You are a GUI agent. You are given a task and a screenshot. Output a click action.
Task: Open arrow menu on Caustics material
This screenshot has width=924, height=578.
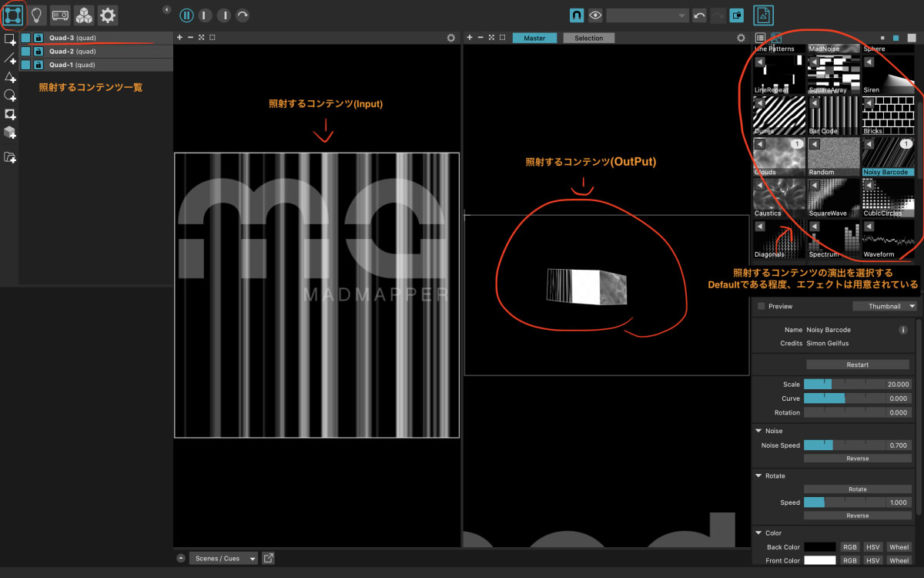click(760, 185)
